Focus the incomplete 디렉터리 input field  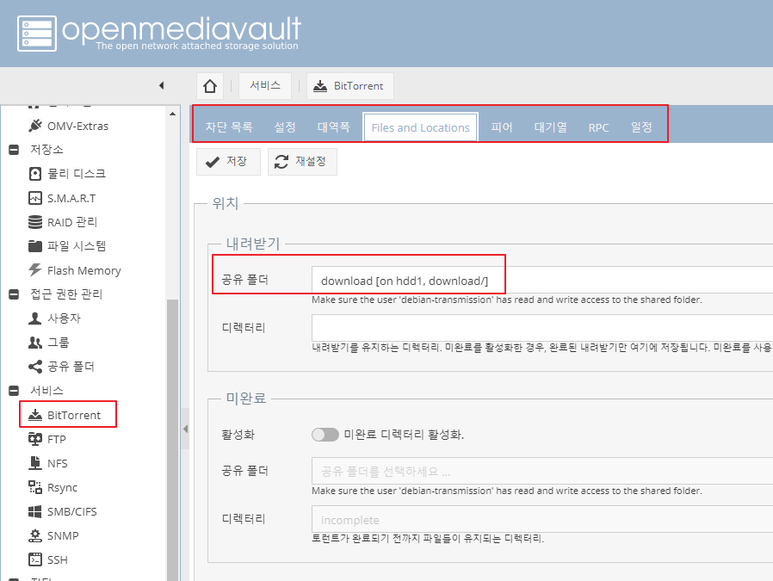tap(542, 519)
